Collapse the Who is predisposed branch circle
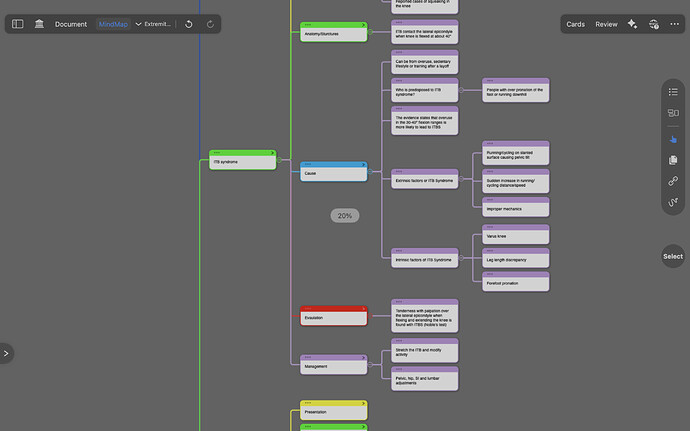690x431 pixels. pyautogui.click(x=461, y=90)
